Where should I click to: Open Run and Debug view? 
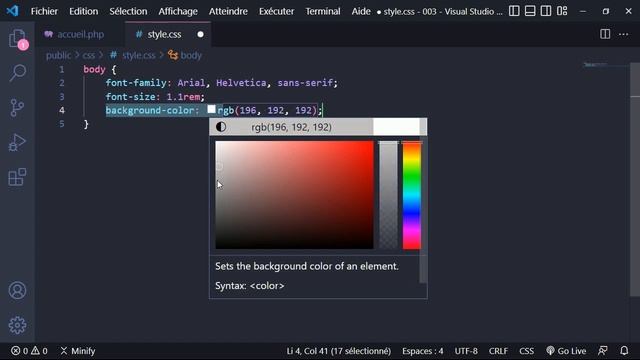(x=17, y=142)
